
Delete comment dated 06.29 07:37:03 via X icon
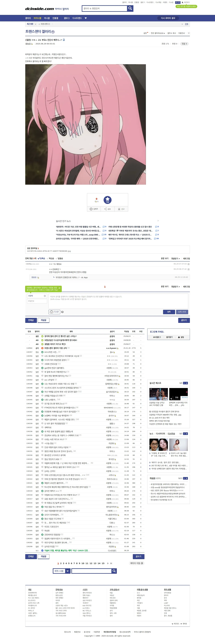coord(188,264)
